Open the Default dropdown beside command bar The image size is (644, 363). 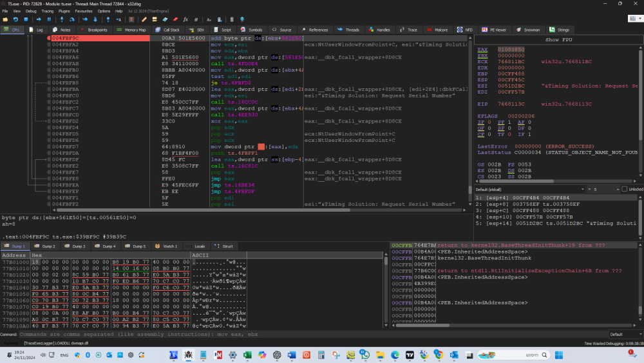point(623,334)
